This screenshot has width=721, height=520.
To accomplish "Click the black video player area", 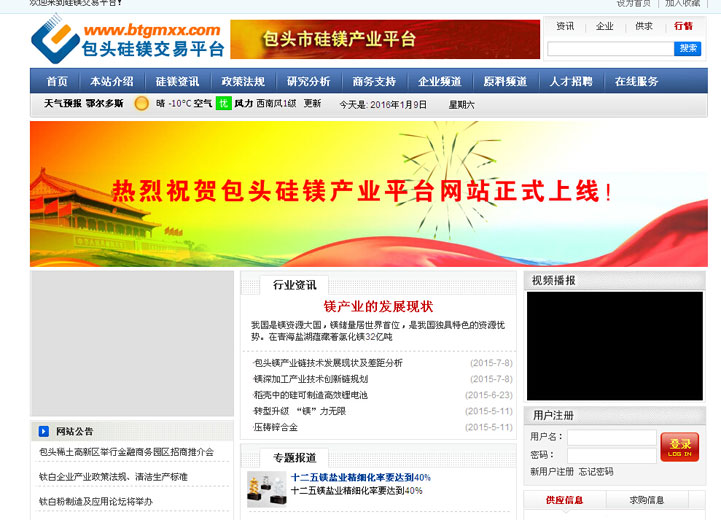I will point(614,345).
